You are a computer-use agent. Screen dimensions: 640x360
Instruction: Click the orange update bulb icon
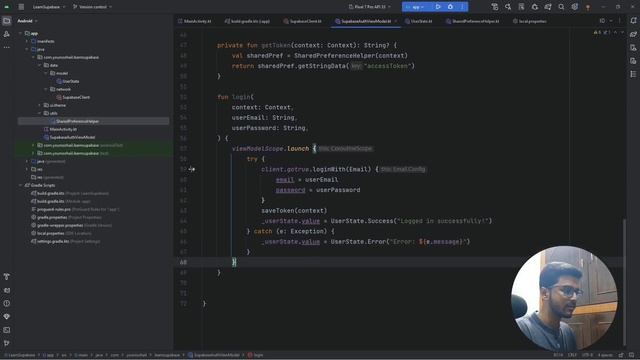(x=588, y=7)
